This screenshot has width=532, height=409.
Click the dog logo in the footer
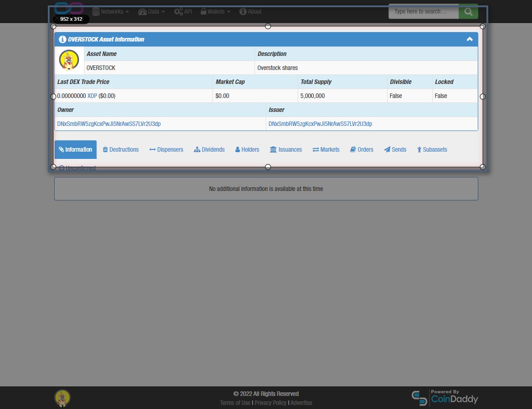coord(62,398)
